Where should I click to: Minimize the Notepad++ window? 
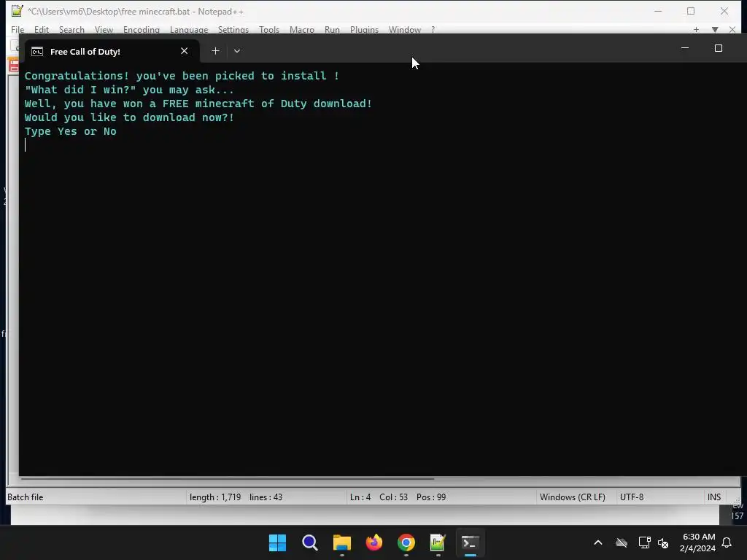658,11
